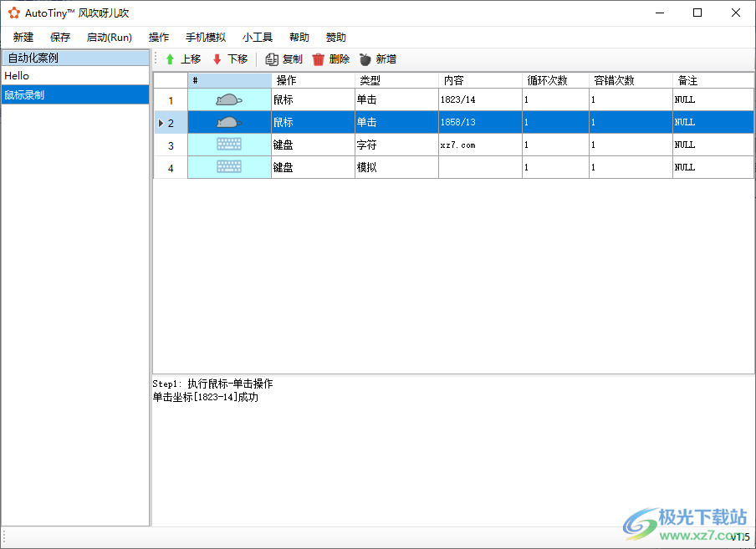Click 新建 to create a new case
756x549 pixels.
23,37
